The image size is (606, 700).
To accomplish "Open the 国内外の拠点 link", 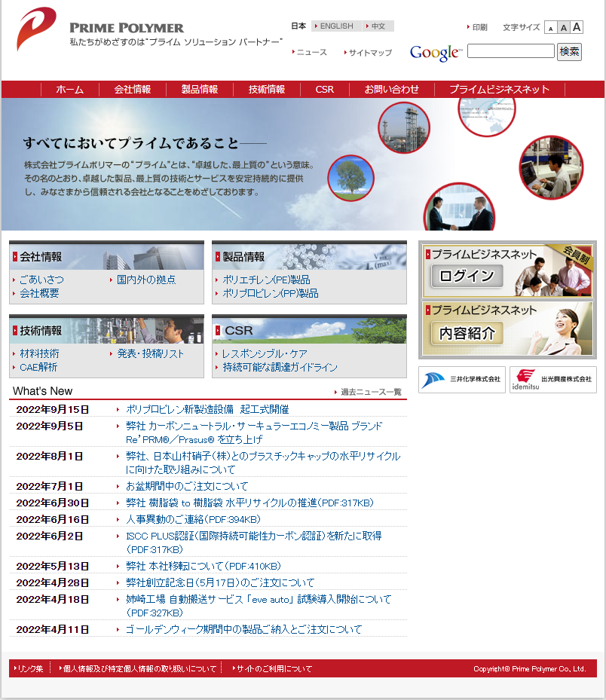I will pyautogui.click(x=146, y=280).
